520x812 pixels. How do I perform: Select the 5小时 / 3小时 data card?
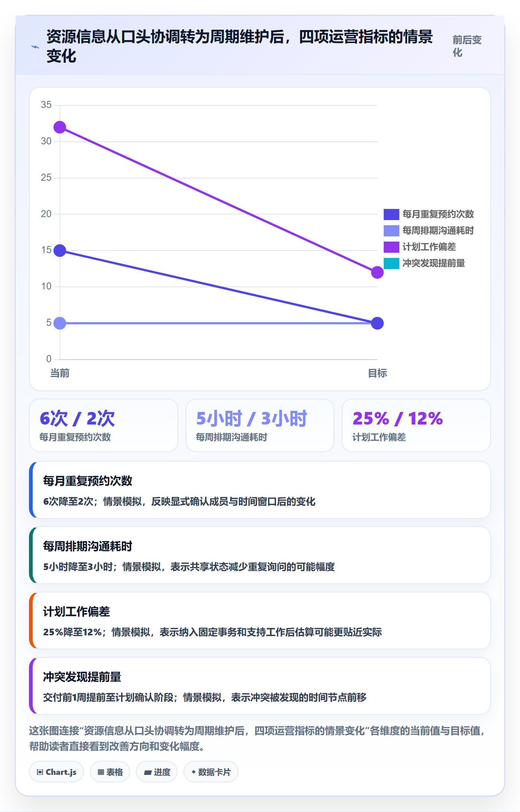(x=260, y=425)
